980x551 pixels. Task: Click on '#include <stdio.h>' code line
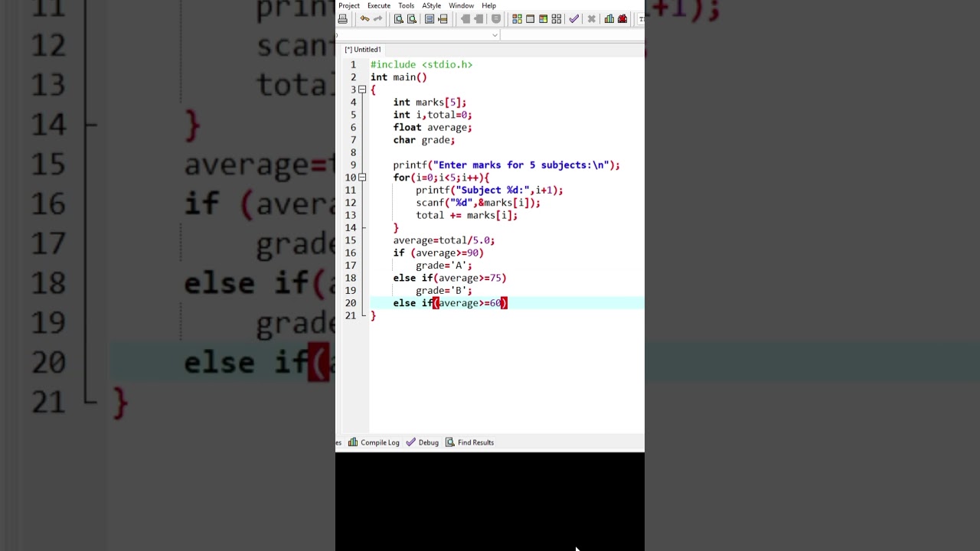pos(422,64)
